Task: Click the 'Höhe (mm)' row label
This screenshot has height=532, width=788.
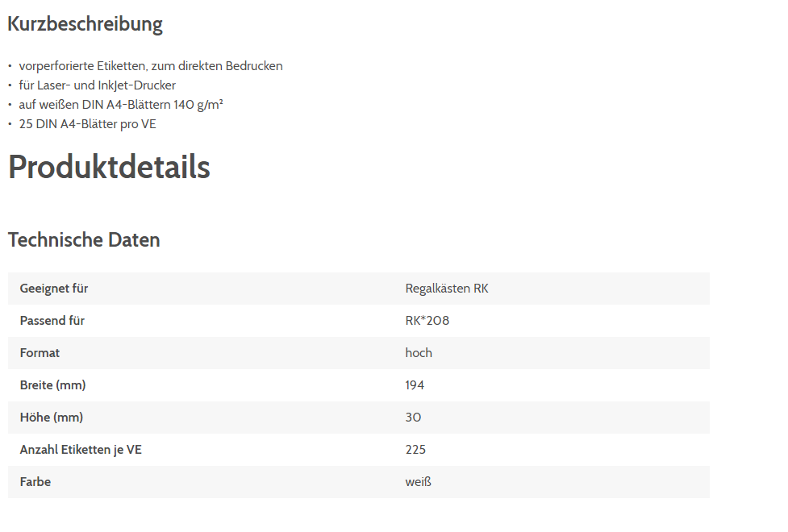Action: (x=52, y=418)
